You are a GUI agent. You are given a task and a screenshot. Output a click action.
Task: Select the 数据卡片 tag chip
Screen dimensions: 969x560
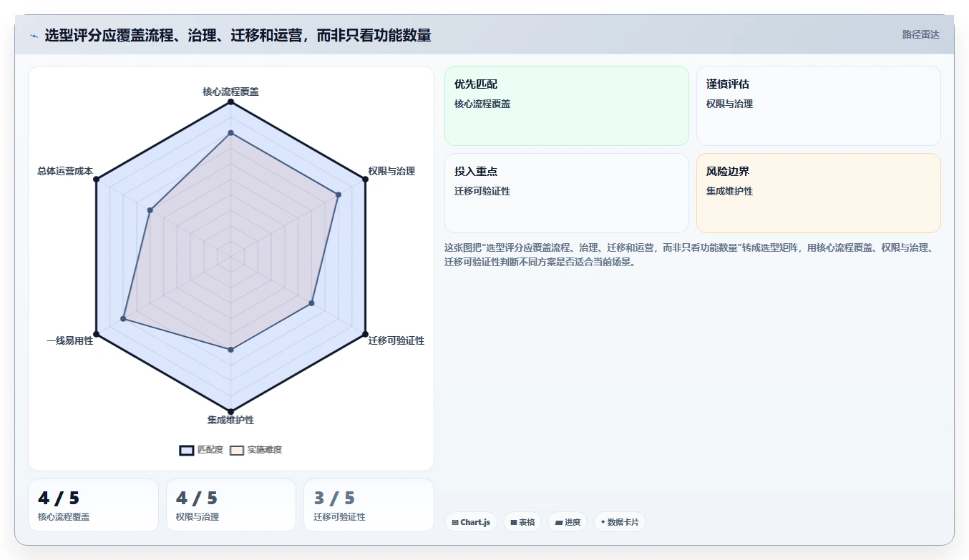tap(619, 522)
